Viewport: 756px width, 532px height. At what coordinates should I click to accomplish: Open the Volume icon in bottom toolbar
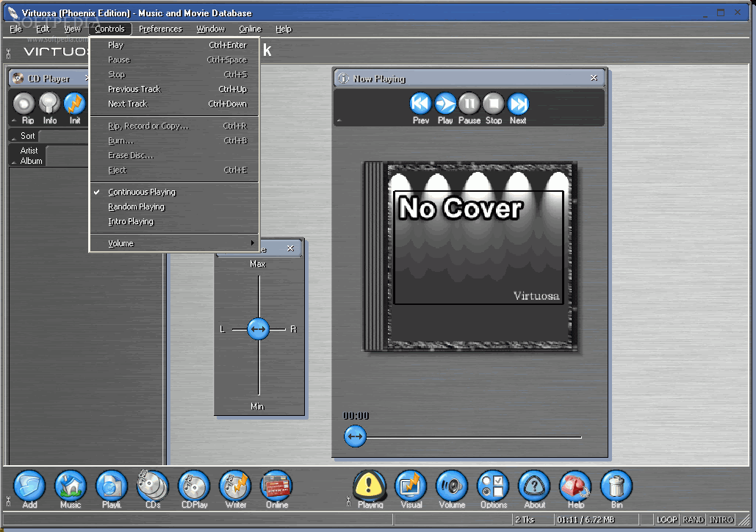[x=453, y=490]
